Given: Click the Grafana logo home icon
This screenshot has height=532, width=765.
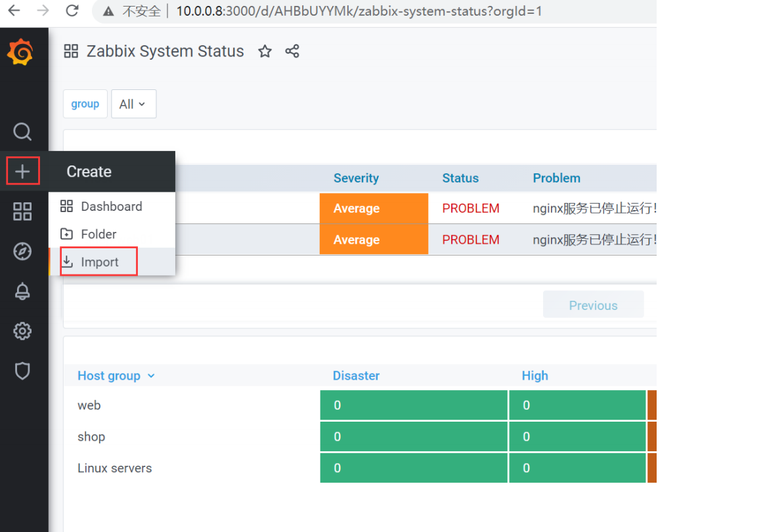Looking at the screenshot, I should click(x=20, y=53).
